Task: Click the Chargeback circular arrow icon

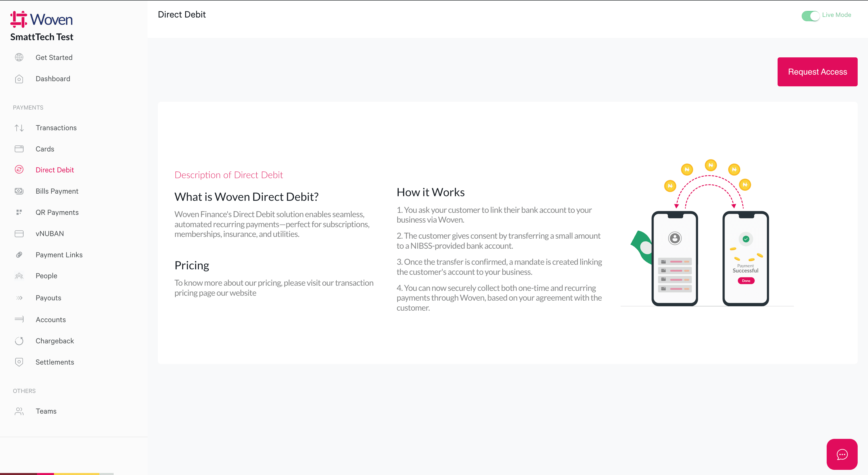Action: (19, 341)
